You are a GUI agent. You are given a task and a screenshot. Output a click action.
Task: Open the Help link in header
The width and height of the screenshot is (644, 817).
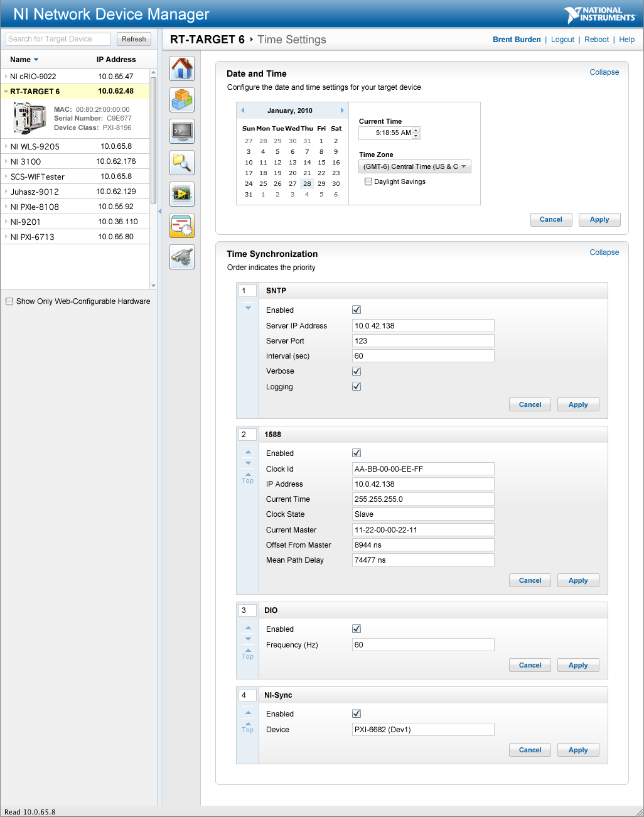click(x=626, y=40)
